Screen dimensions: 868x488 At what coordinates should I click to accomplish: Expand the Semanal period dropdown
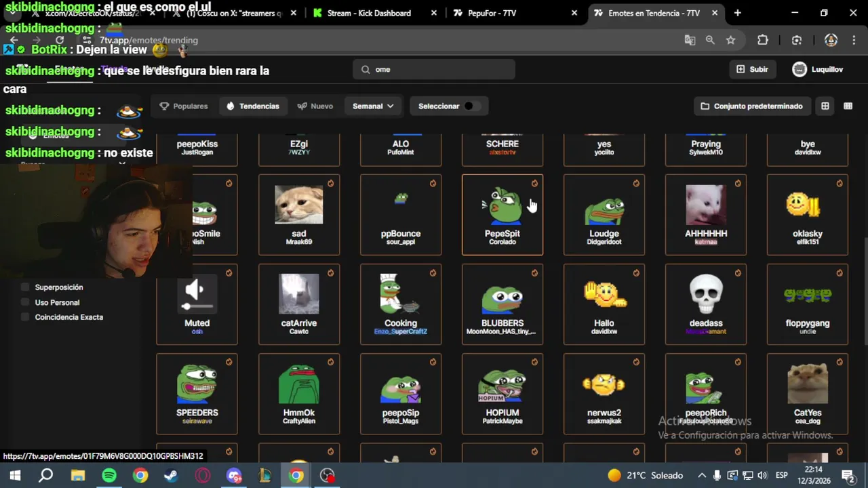tap(372, 106)
